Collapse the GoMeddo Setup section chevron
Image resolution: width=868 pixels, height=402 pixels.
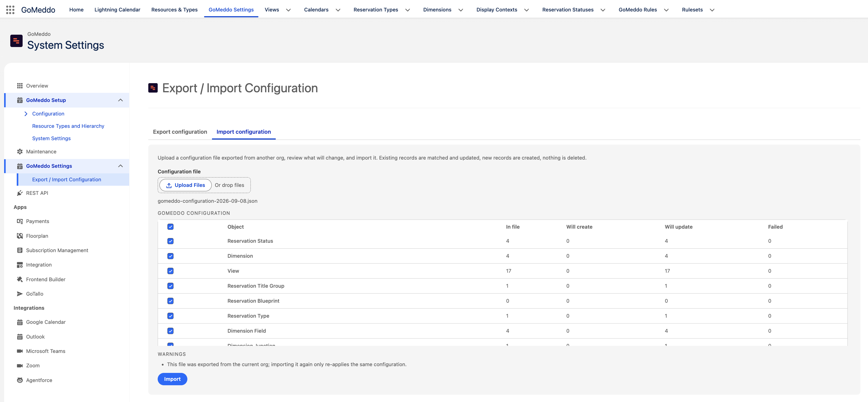coord(121,100)
